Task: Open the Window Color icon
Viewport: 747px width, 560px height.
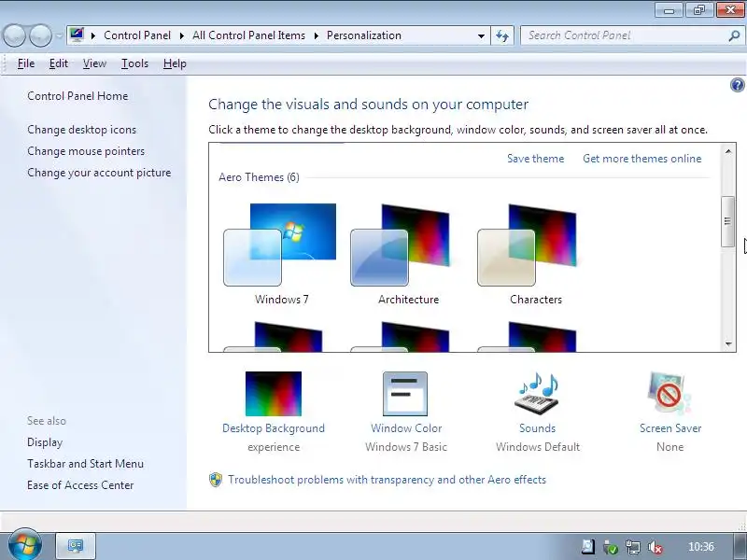Action: pyautogui.click(x=405, y=394)
